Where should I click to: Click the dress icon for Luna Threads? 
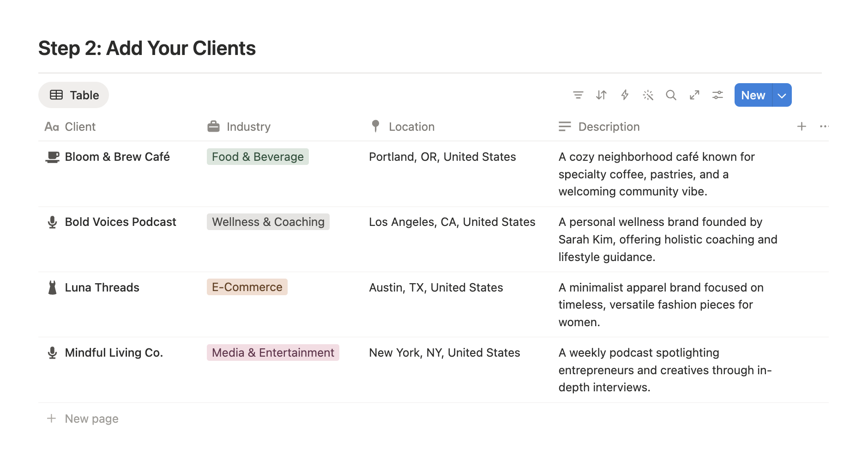(x=53, y=287)
